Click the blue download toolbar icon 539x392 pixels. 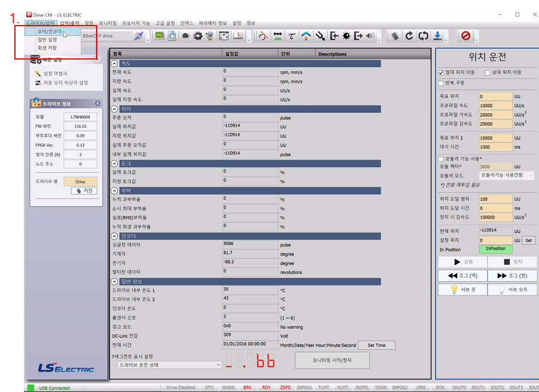(x=437, y=36)
